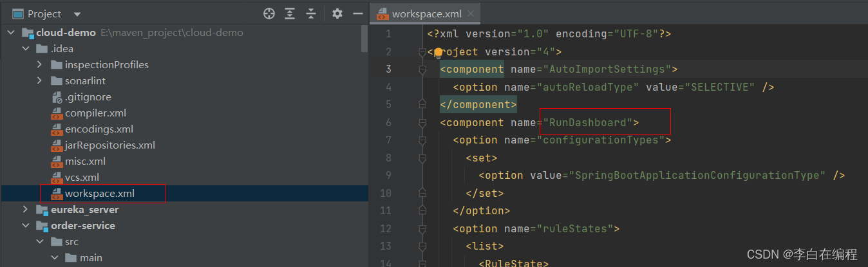This screenshot has height=267, width=868.
Task: Collapse the .idea folder
Action: pyautogui.click(x=25, y=48)
